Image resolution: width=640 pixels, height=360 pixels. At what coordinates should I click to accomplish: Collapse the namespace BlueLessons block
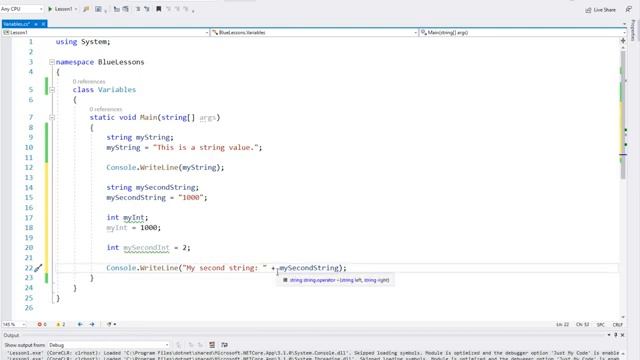52,62
